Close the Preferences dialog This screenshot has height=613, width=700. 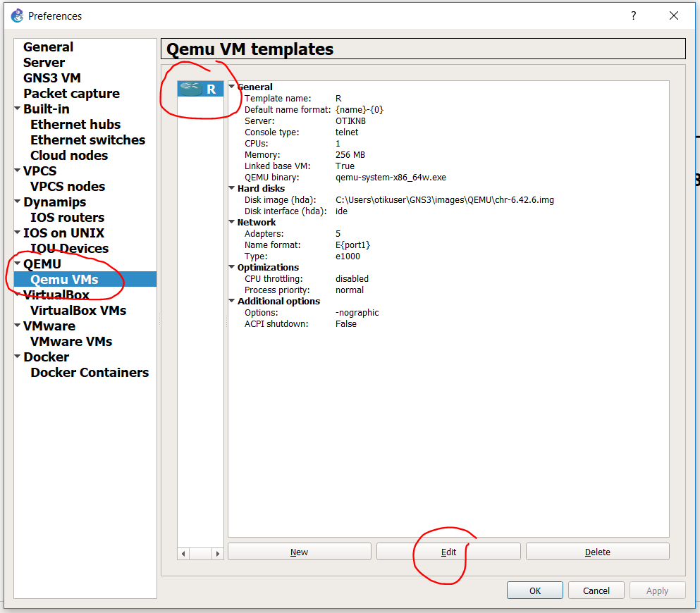[674, 16]
